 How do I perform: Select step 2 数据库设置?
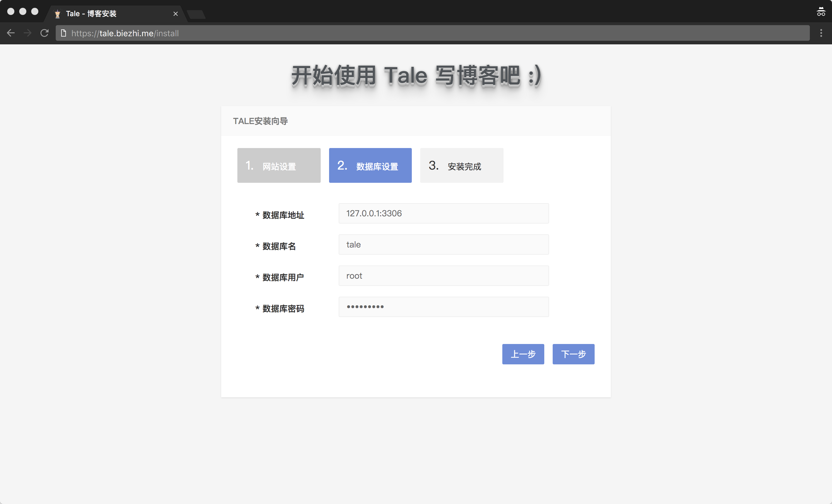(x=370, y=165)
